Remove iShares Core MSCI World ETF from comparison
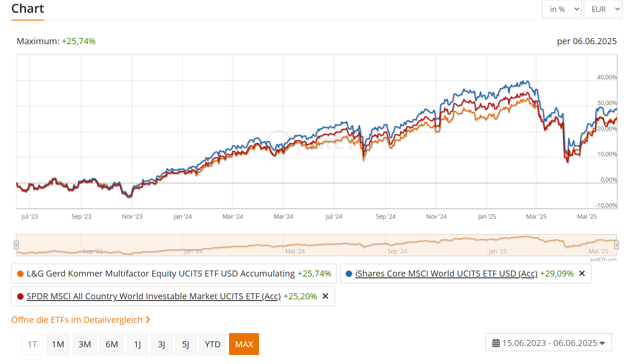The height and width of the screenshot is (364, 624). coord(582,274)
